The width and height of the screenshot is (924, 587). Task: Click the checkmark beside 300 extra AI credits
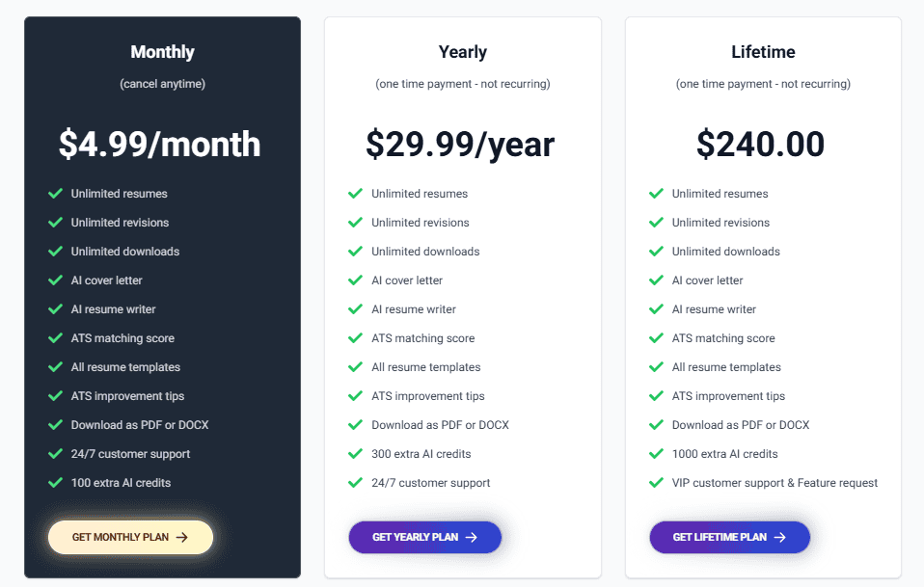[356, 453]
